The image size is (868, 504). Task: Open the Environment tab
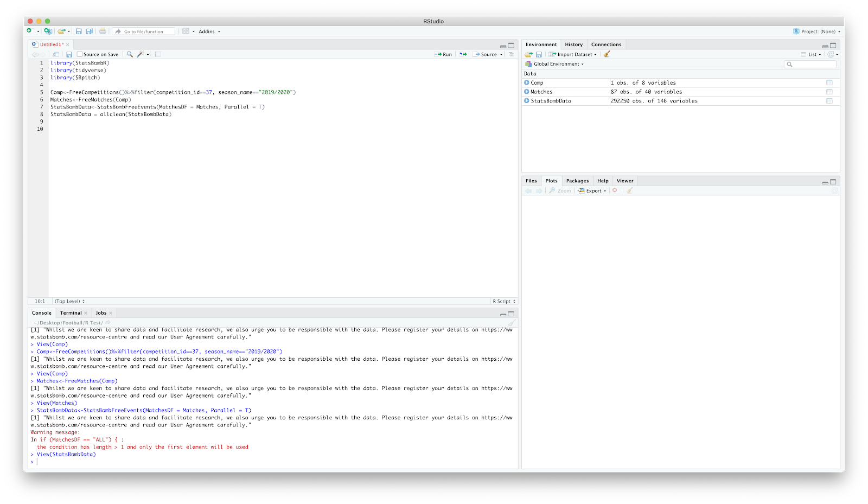coord(541,44)
